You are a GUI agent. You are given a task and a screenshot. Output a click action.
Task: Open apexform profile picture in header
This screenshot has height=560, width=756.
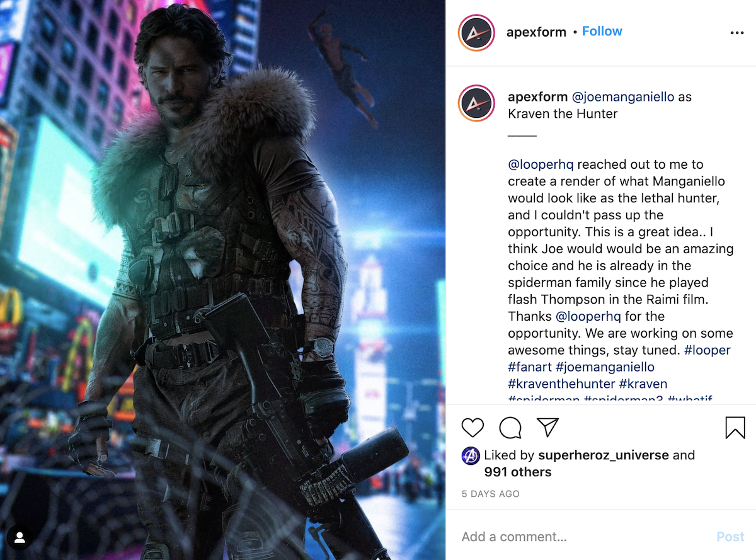(x=476, y=33)
